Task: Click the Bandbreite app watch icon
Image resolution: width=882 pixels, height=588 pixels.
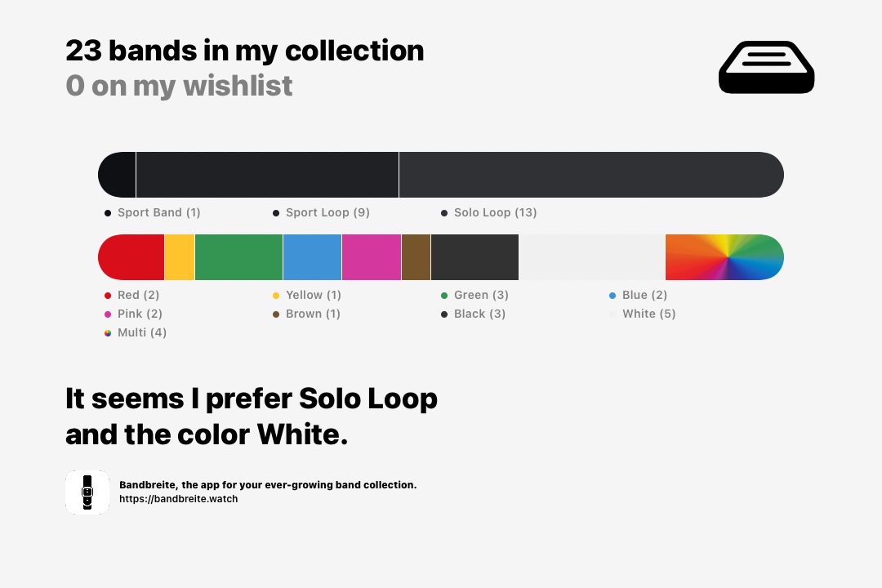Action: 87,492
